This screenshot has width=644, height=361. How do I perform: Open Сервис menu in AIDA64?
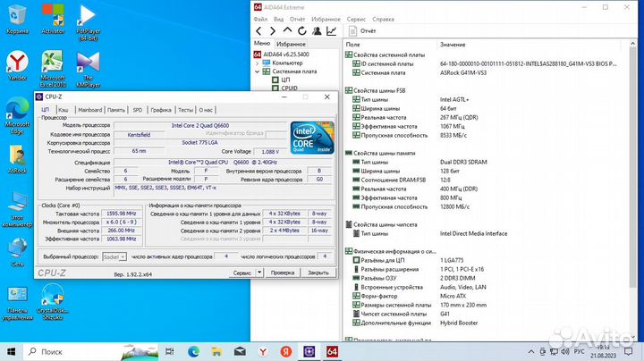[x=356, y=20]
